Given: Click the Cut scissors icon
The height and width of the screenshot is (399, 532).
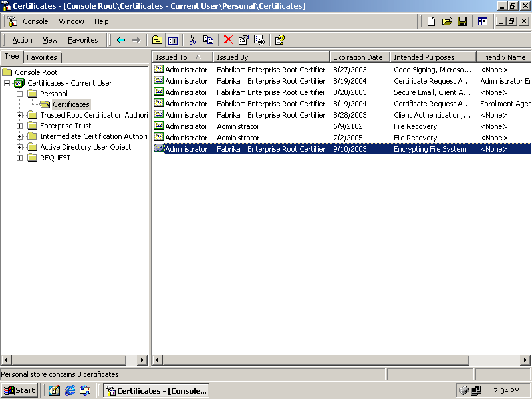Looking at the screenshot, I should [193, 40].
